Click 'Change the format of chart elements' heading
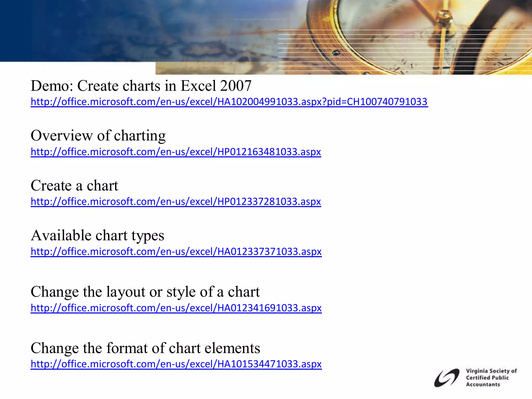Screen dimensions: 532x399 pyautogui.click(x=145, y=348)
